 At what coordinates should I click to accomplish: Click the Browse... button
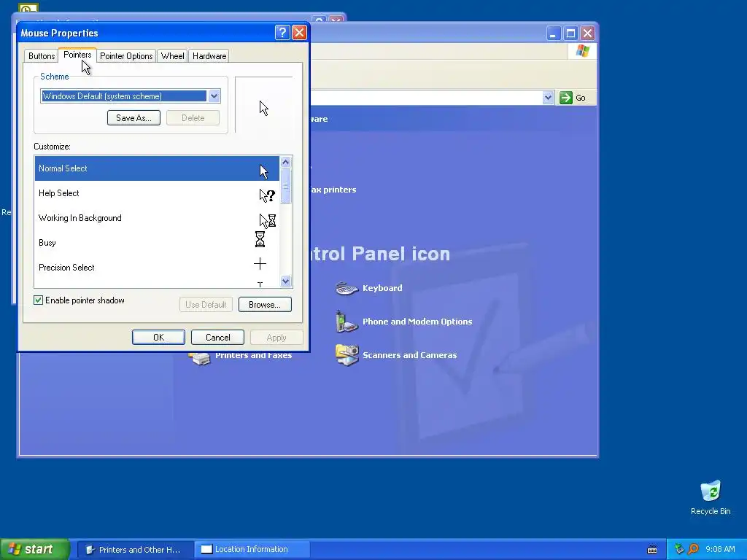pyautogui.click(x=265, y=304)
